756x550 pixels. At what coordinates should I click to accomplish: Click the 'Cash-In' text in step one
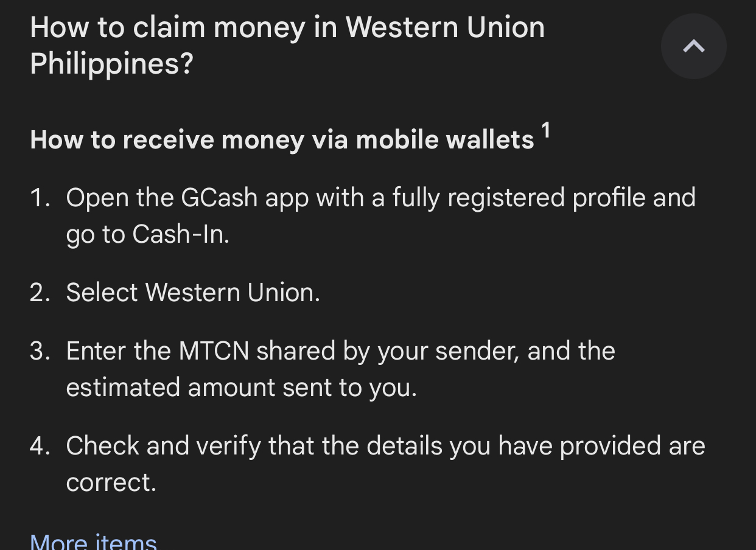coord(180,234)
